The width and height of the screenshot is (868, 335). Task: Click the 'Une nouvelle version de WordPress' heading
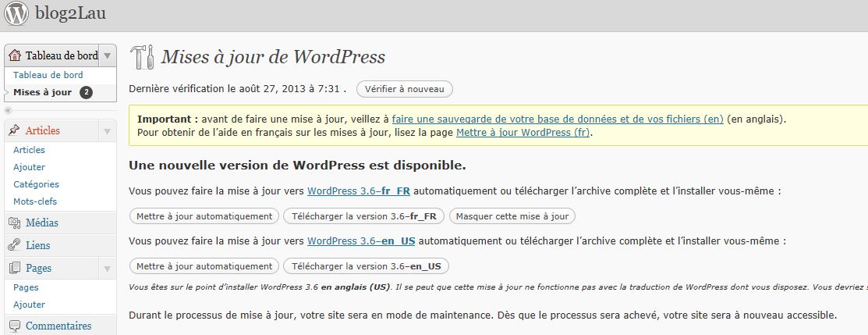point(297,166)
